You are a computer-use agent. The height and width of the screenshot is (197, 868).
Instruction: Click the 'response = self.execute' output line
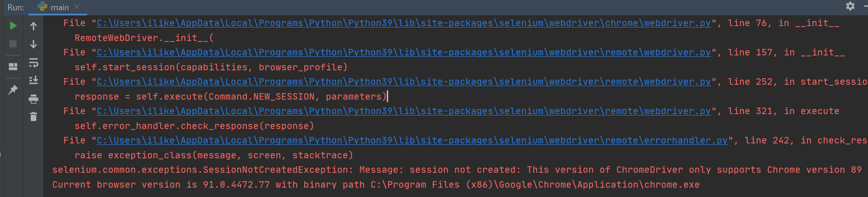point(230,97)
